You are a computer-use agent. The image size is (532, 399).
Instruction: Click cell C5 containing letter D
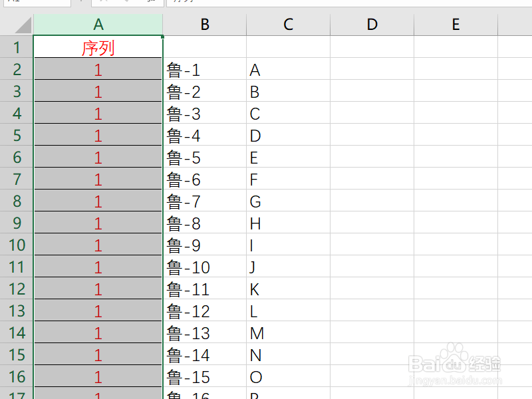pyautogui.click(x=288, y=135)
